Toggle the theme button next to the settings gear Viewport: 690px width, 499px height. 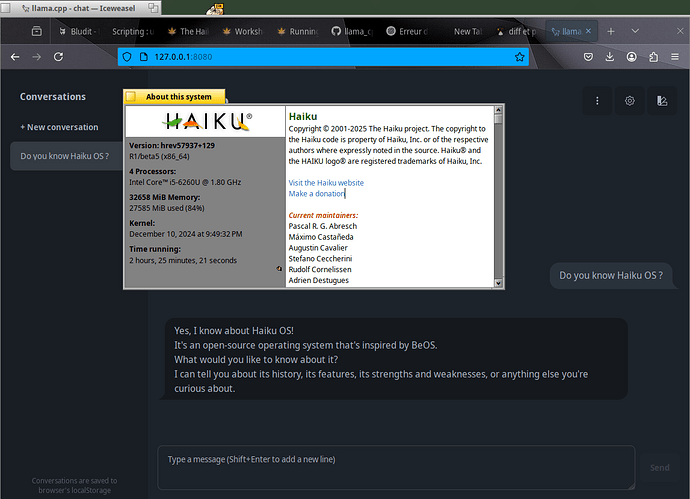click(662, 101)
